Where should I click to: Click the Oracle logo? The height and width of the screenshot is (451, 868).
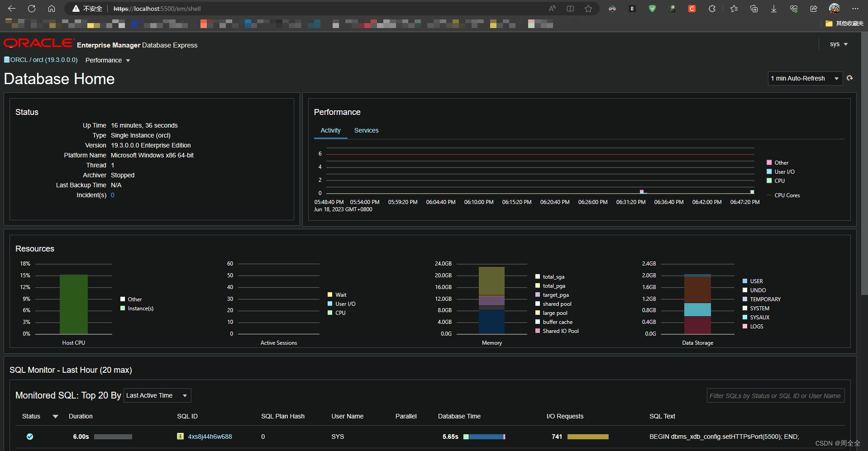[38, 43]
